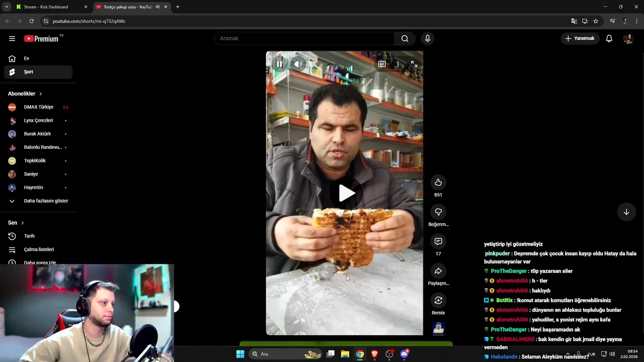
Task: Open the comments showing 17
Action: point(438,242)
